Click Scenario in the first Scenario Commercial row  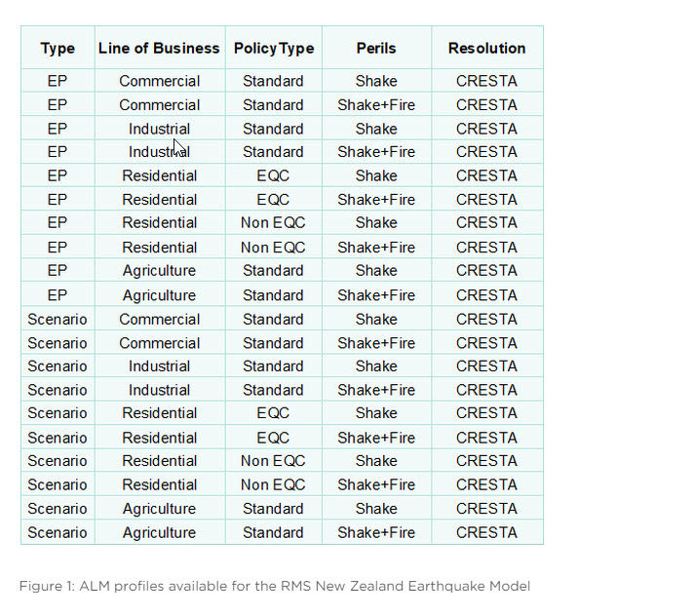(58, 319)
